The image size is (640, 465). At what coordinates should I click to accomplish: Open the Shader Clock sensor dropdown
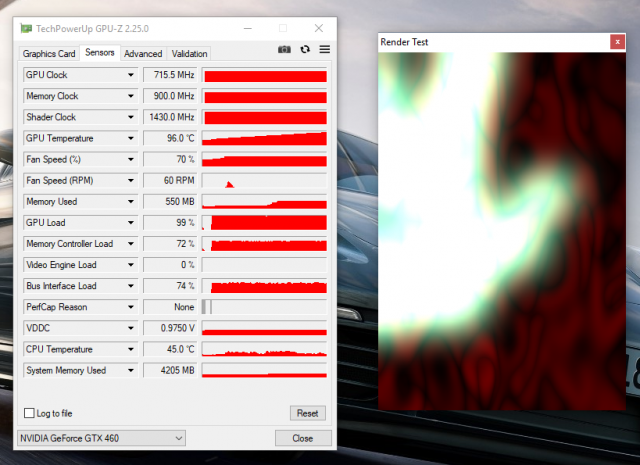point(131,117)
